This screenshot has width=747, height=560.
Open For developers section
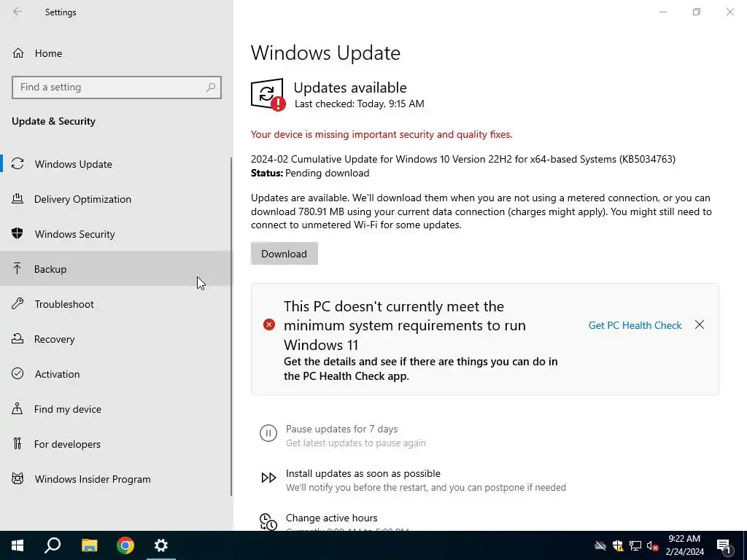pos(116,444)
